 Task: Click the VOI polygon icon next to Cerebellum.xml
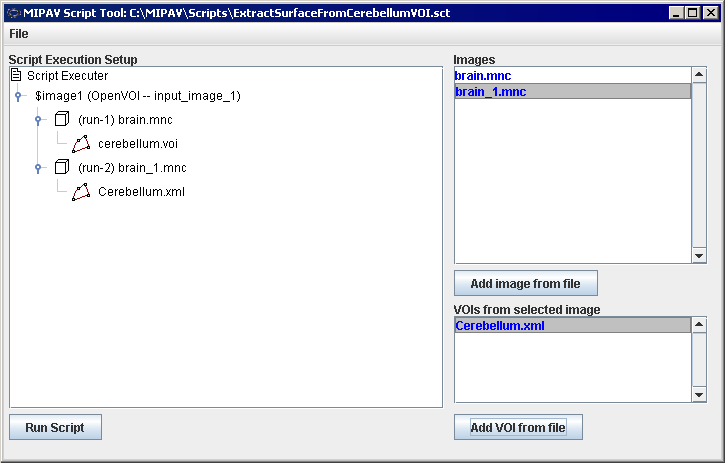pyautogui.click(x=81, y=192)
